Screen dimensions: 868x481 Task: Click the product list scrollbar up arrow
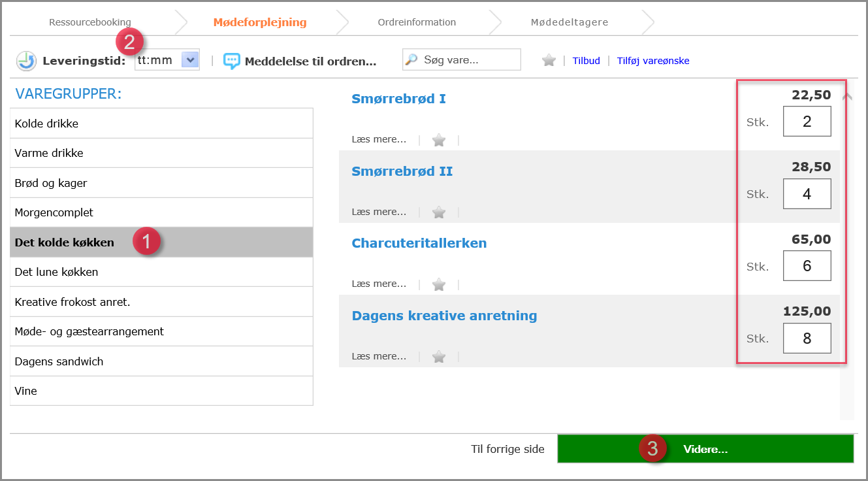(x=848, y=97)
